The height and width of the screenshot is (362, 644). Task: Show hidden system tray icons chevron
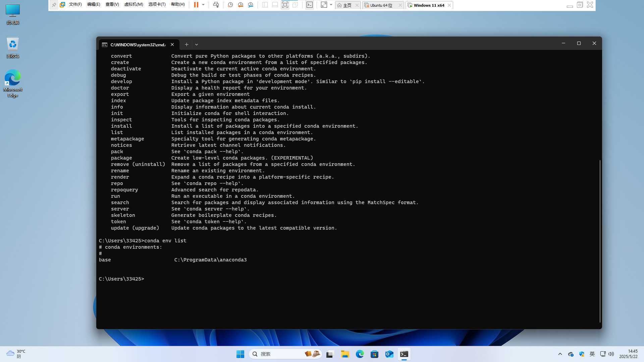pos(560,354)
